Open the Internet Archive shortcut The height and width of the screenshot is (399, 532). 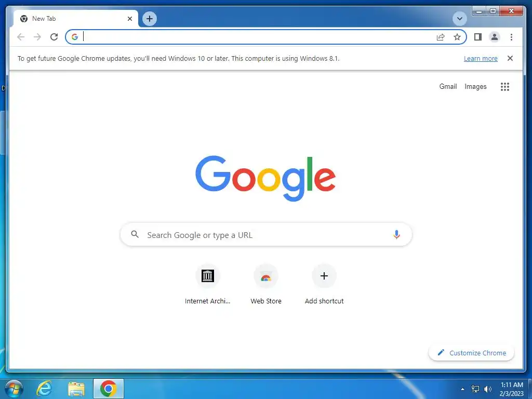(208, 284)
